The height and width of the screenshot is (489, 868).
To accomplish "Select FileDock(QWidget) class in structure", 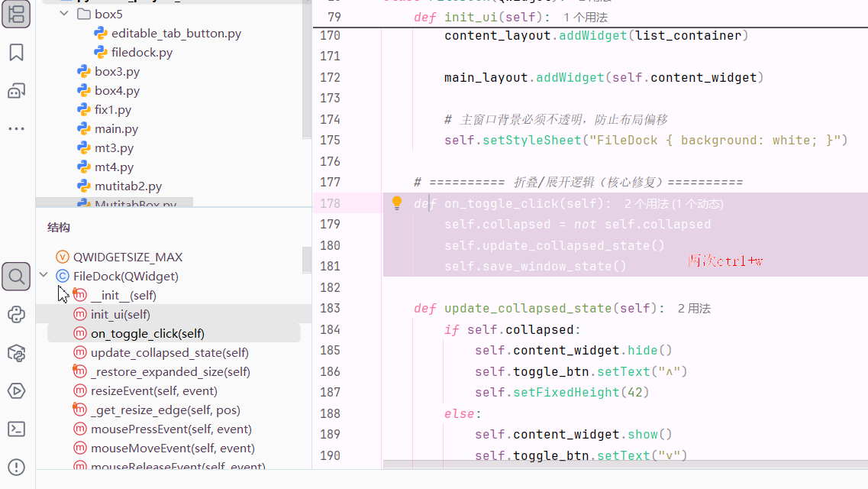I will click(126, 276).
